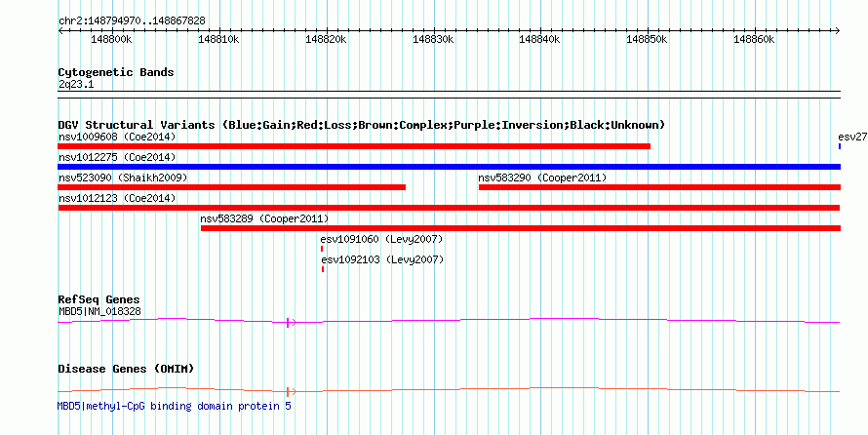Open the nsv583290 (Cooper2011) label
The height and width of the screenshot is (435, 868).
tap(542, 178)
